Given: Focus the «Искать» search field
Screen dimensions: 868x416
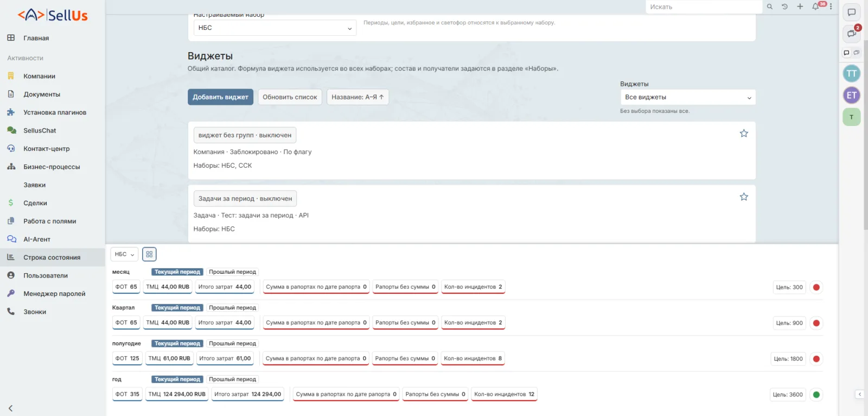Looking at the screenshot, I should (x=704, y=7).
